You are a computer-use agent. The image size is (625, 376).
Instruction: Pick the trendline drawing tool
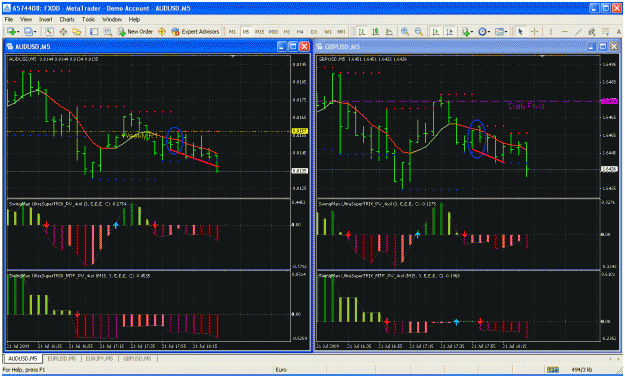(578, 31)
